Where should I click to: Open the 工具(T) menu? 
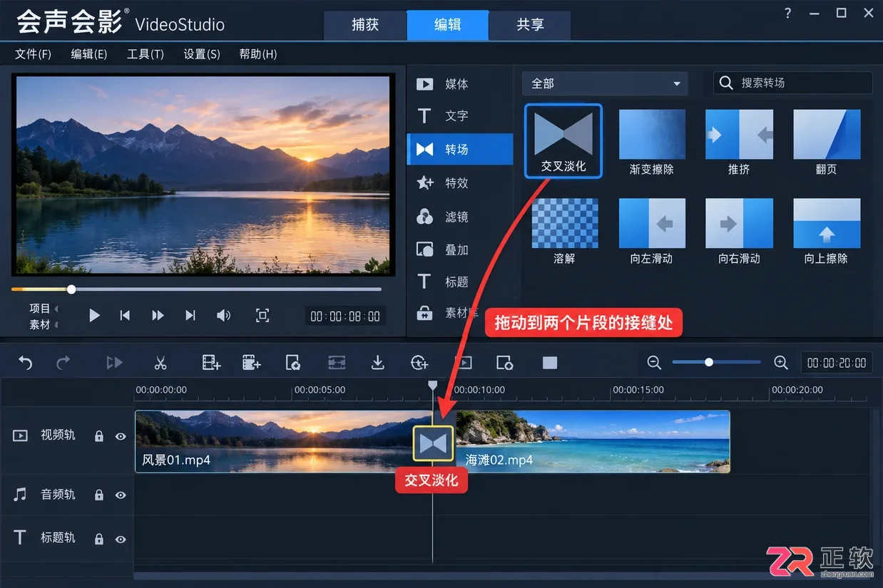(x=146, y=54)
